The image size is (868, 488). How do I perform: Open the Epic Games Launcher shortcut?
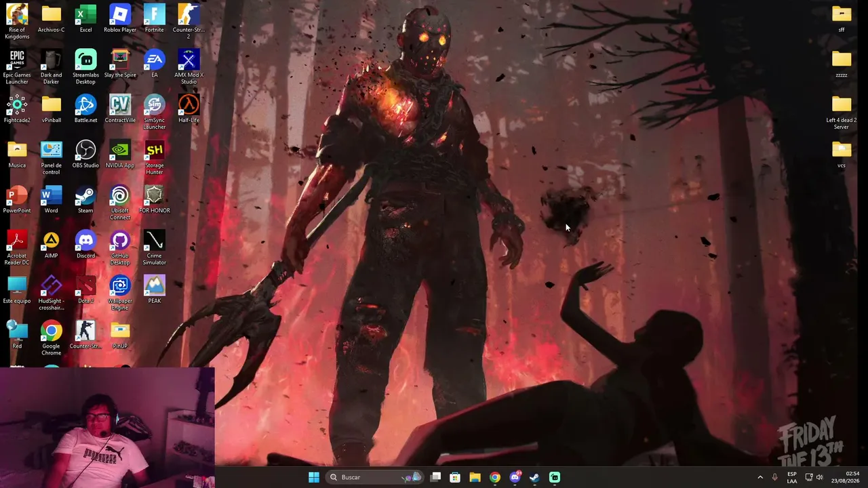(17, 66)
